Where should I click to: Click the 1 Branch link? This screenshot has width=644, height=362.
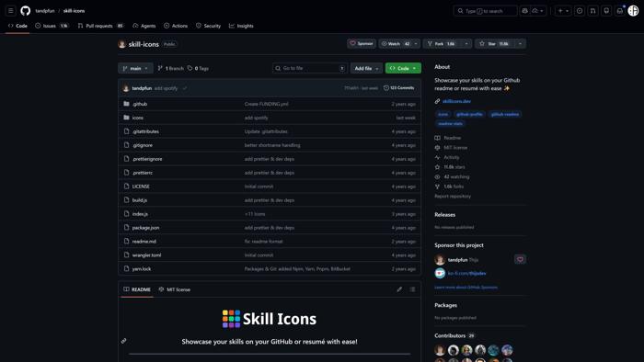(170, 69)
